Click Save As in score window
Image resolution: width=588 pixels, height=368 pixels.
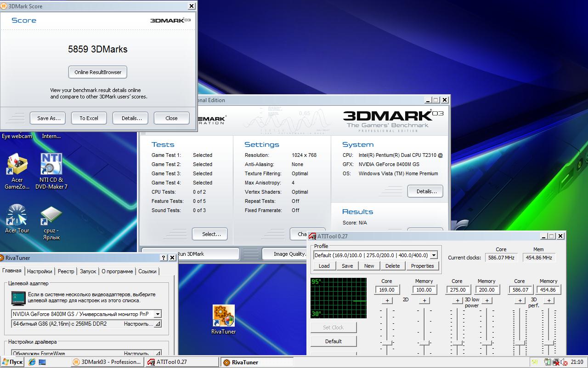click(48, 118)
